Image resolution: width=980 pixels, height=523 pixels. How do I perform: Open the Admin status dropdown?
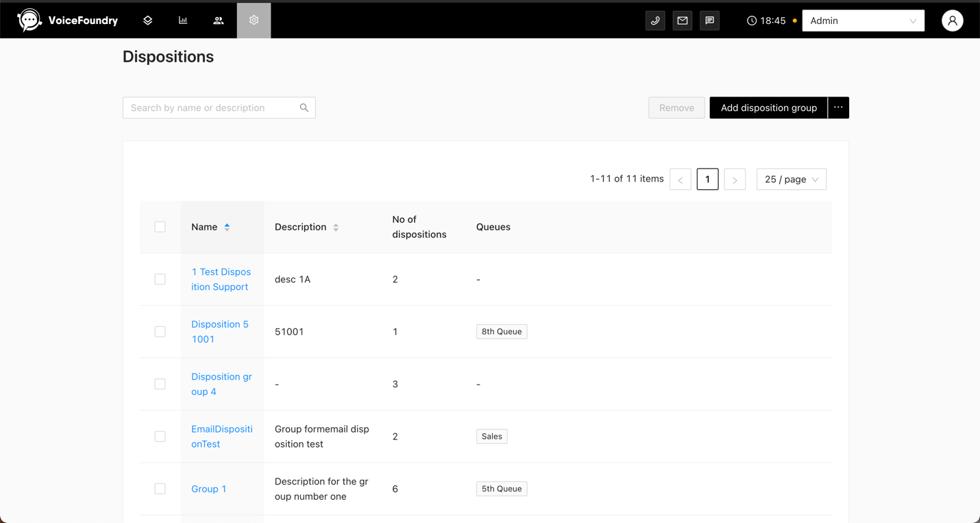[863, 21]
